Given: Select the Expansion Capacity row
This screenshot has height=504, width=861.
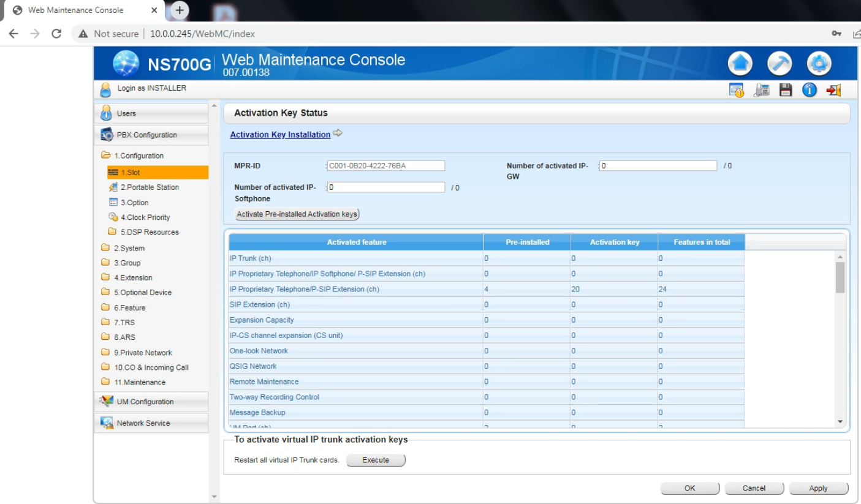Looking at the screenshot, I should 487,320.
